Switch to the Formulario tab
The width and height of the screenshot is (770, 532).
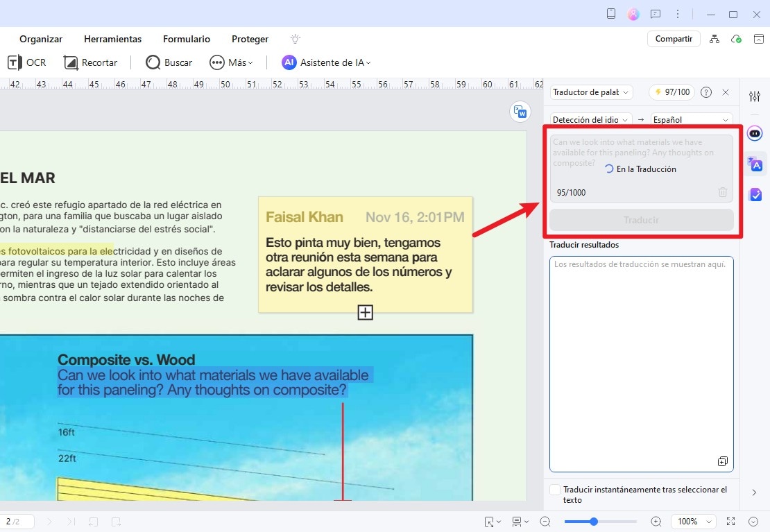click(x=187, y=39)
